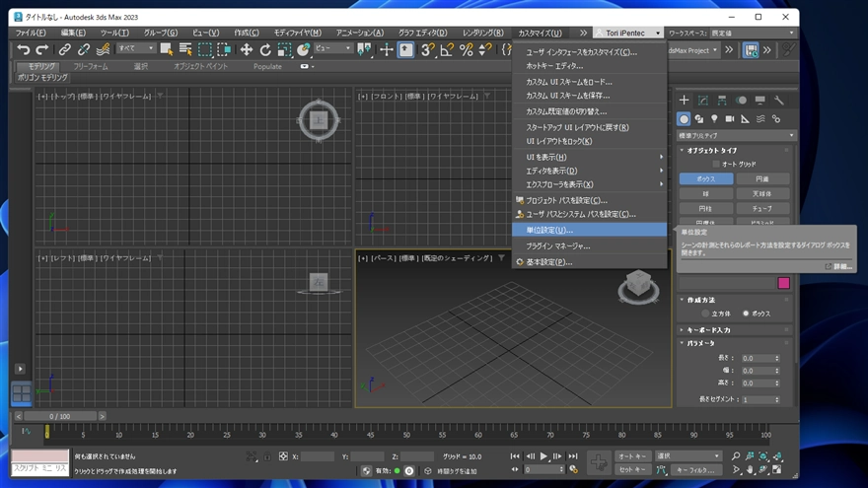
Task: Open the Create panel plus tab
Action: point(685,101)
